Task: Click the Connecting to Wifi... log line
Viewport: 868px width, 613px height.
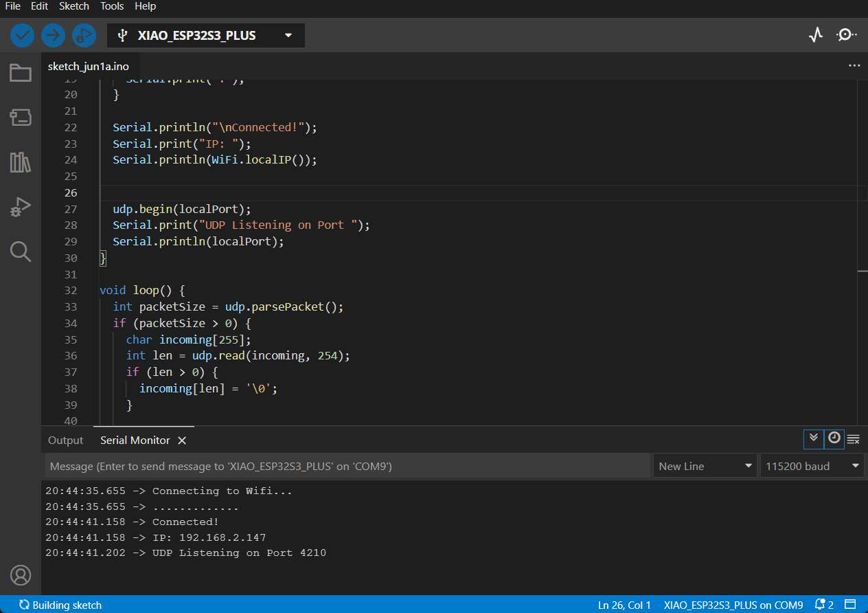Action: click(169, 491)
